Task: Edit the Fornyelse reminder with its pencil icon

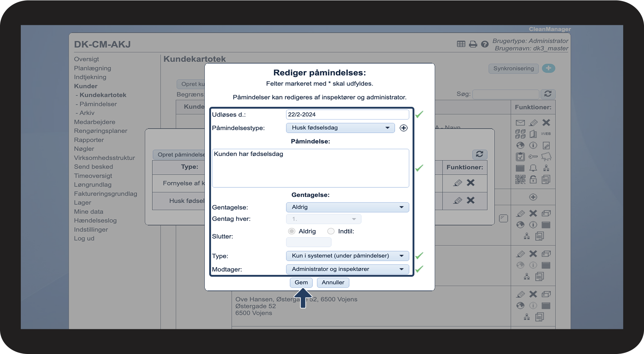Action: tap(458, 183)
